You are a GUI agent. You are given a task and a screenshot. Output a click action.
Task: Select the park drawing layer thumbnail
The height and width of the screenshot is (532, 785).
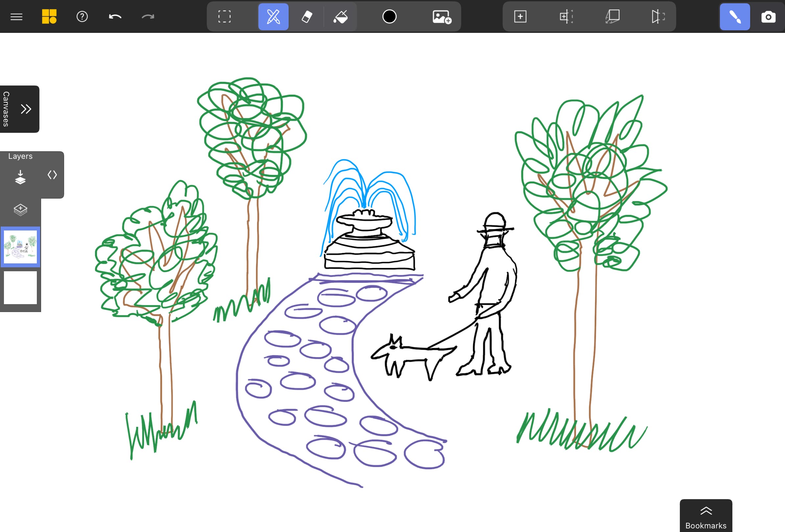coord(20,247)
